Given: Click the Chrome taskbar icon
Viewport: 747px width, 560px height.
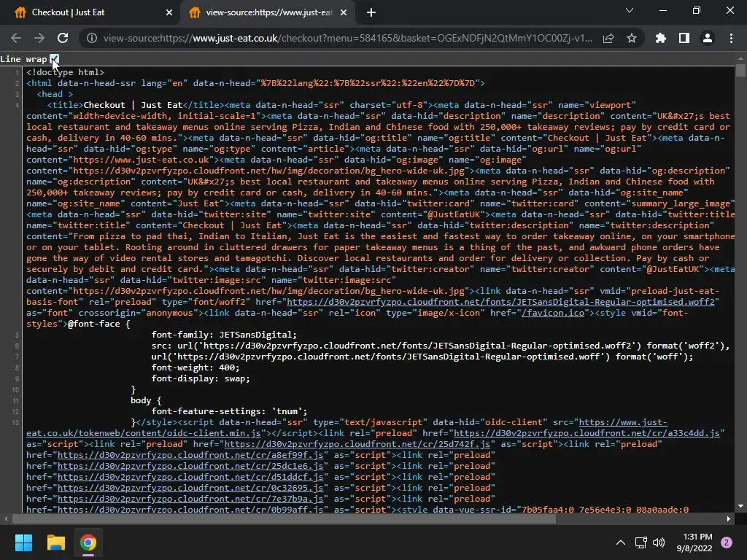Looking at the screenshot, I should click(x=88, y=542).
